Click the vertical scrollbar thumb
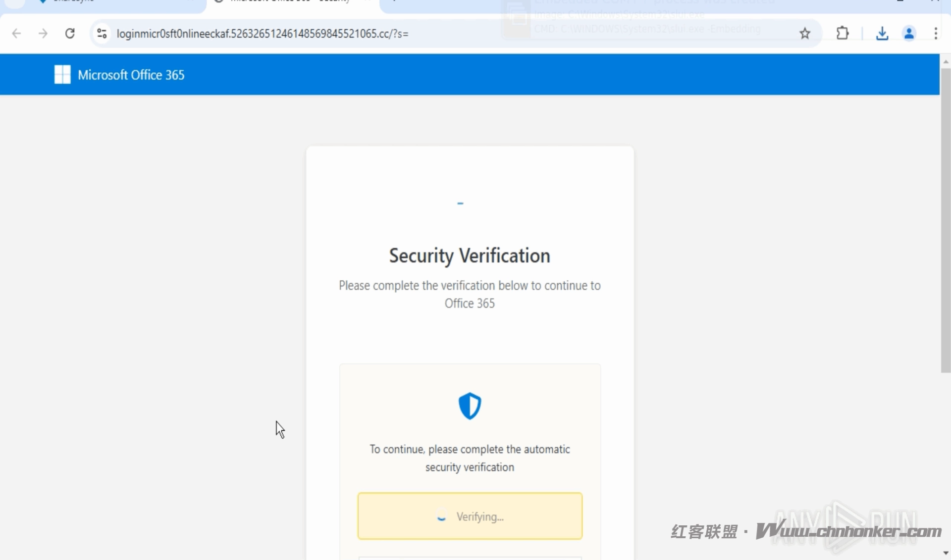951x560 pixels. click(x=946, y=220)
